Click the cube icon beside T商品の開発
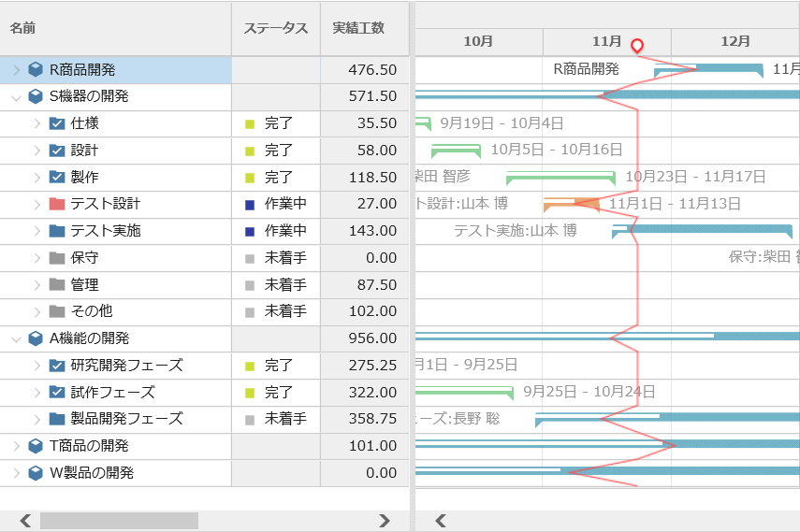800x532 pixels. pyautogui.click(x=36, y=446)
